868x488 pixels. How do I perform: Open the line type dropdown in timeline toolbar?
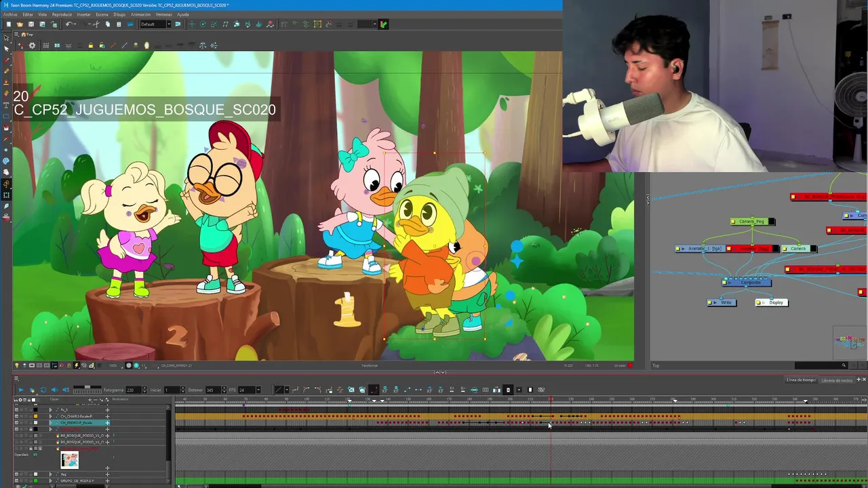pyautogui.click(x=287, y=390)
